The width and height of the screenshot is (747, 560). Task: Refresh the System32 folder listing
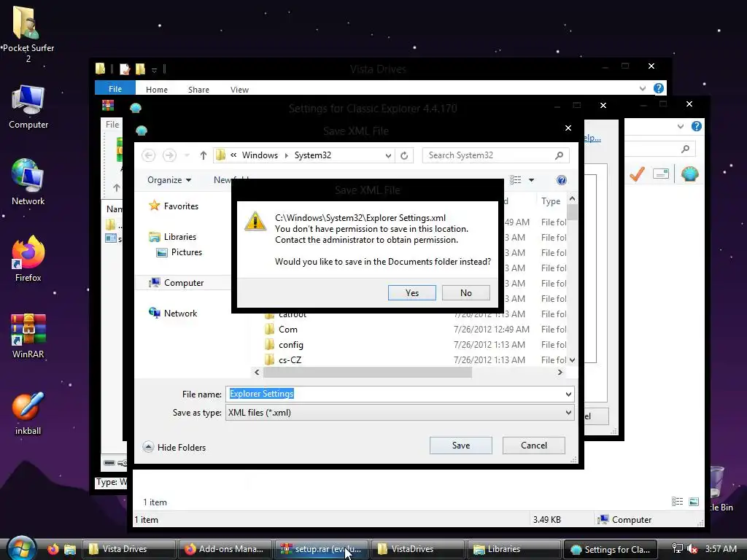point(404,156)
